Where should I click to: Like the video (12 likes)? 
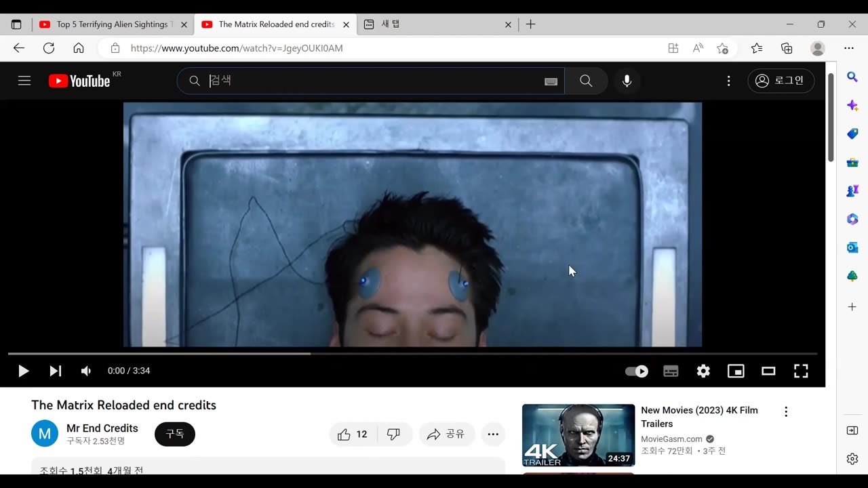pos(353,434)
